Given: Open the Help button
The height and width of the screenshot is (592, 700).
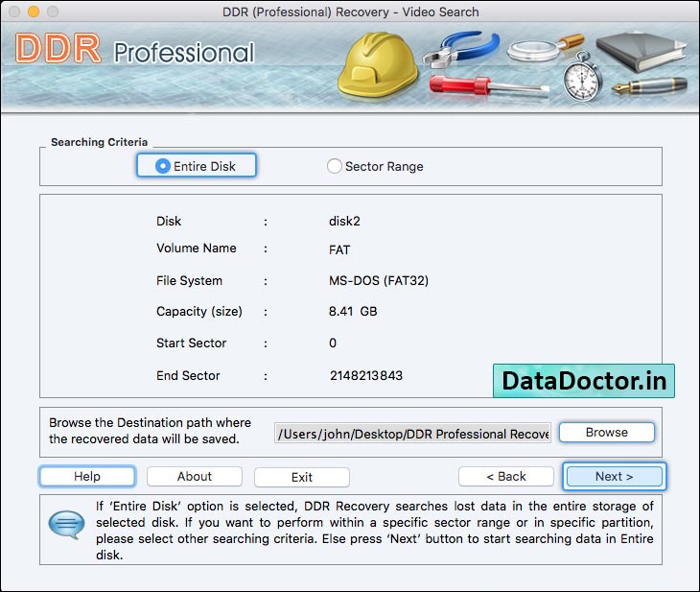Looking at the screenshot, I should [x=87, y=476].
